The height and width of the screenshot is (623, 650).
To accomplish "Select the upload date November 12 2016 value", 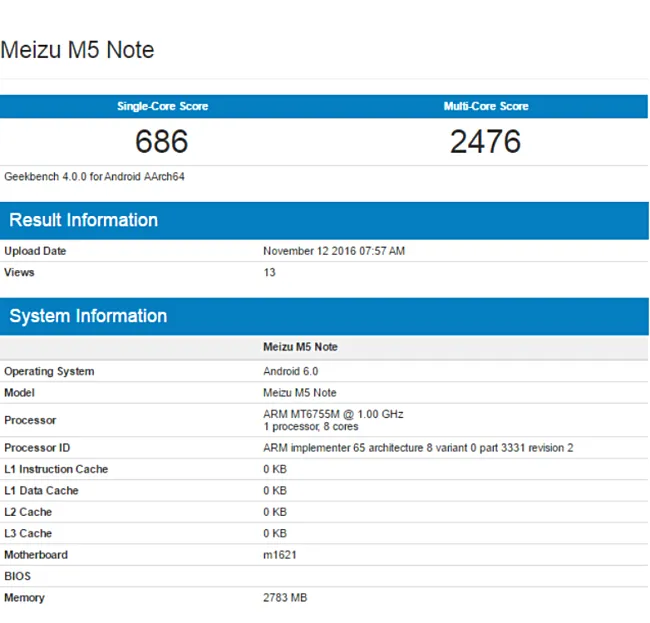I will click(x=333, y=251).
